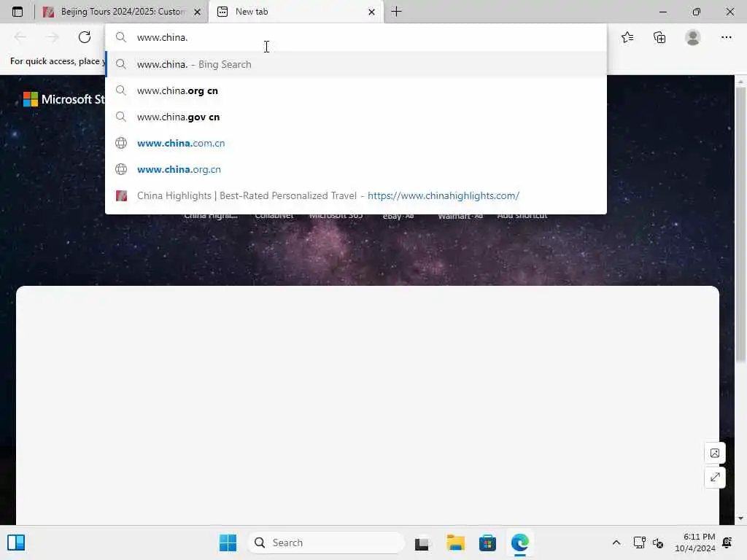
Task: Open Task View on the taskbar
Action: [422, 542]
